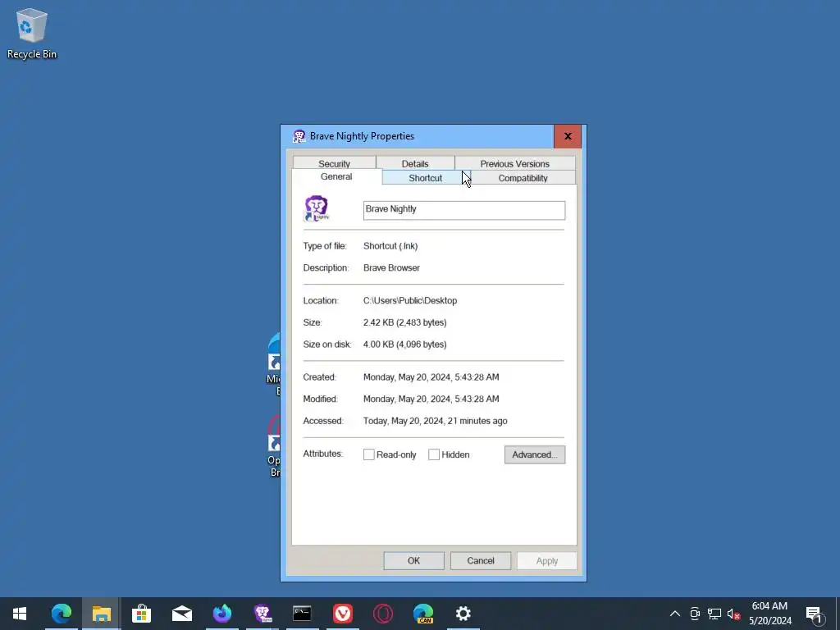The height and width of the screenshot is (630, 840).
Task: Click the Brave icon in title bar
Action: point(299,136)
